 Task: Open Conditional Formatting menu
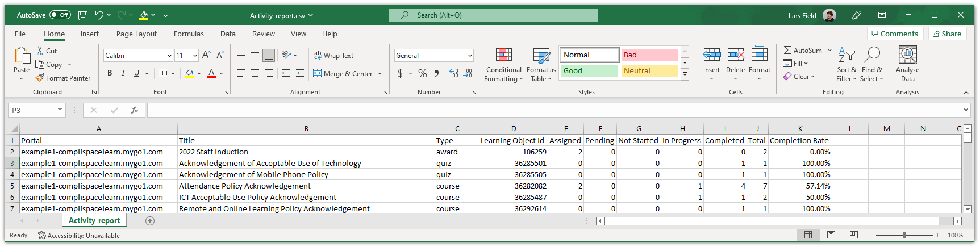(x=503, y=65)
